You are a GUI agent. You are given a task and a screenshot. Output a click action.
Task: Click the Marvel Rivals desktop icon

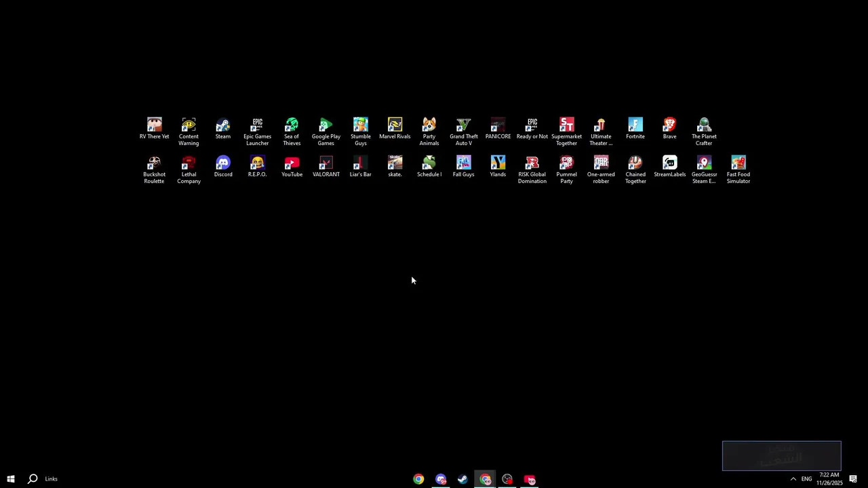[x=395, y=129]
